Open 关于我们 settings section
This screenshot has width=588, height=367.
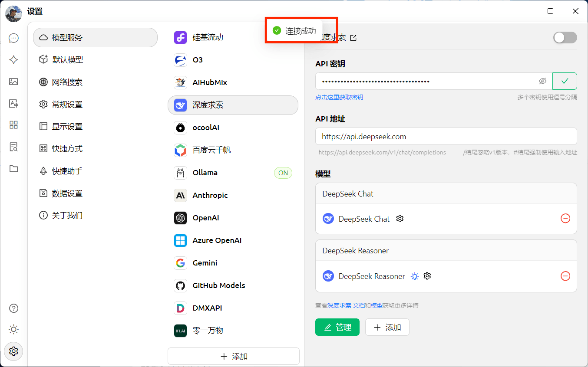click(95, 215)
